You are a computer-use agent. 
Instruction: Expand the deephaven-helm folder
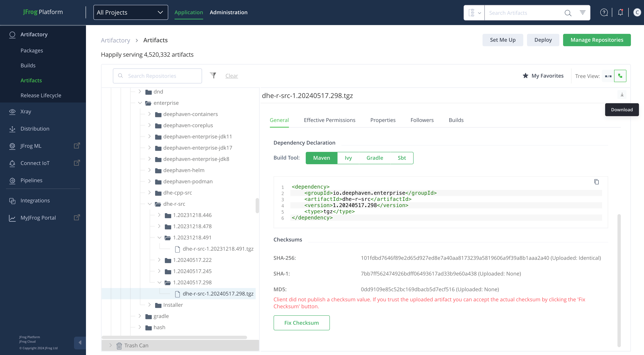(x=149, y=170)
